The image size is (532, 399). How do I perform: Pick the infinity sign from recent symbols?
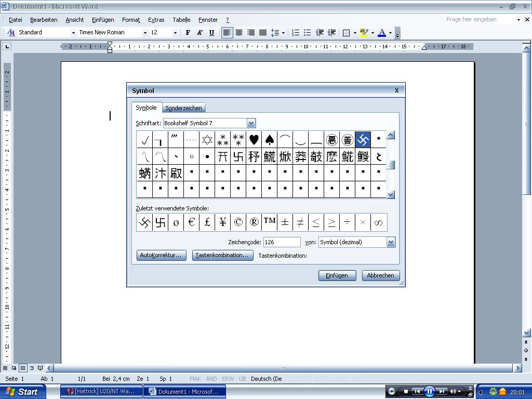click(379, 222)
